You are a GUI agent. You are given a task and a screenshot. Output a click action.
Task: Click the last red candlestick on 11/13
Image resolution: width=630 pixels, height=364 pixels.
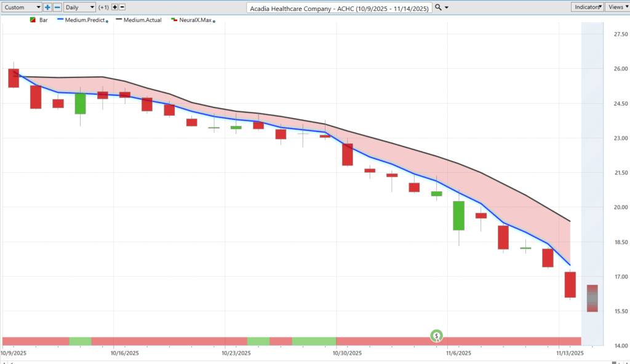pyautogui.click(x=570, y=285)
